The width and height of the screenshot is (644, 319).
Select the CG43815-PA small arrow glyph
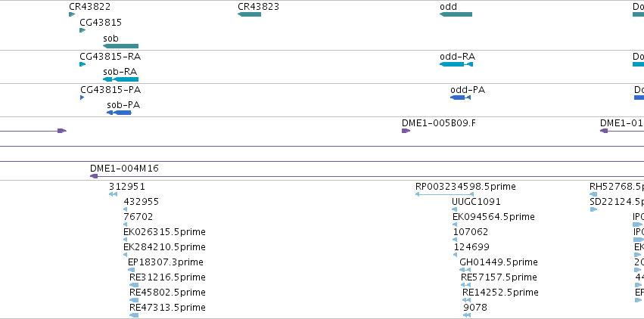tap(82, 98)
